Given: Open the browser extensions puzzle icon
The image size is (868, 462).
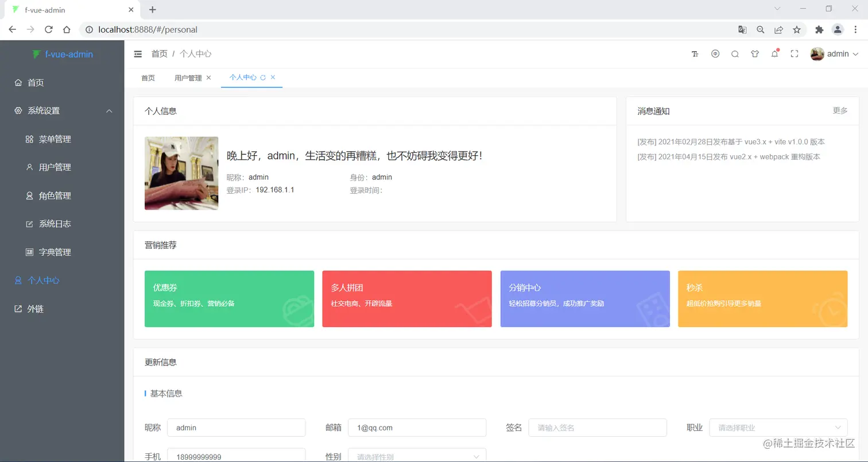Looking at the screenshot, I should coord(819,29).
